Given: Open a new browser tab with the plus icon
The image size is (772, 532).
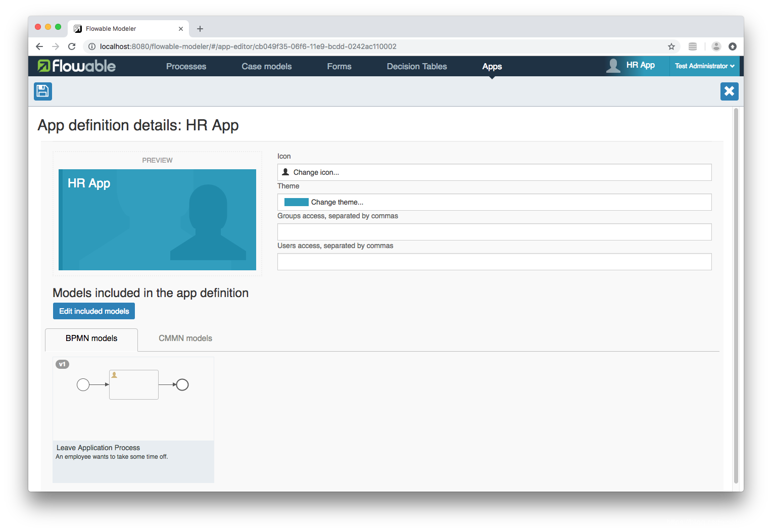Looking at the screenshot, I should 200,29.
